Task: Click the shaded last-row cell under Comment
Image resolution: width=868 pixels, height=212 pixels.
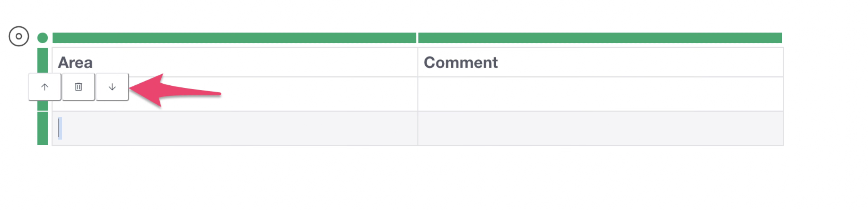Action: tap(600, 128)
